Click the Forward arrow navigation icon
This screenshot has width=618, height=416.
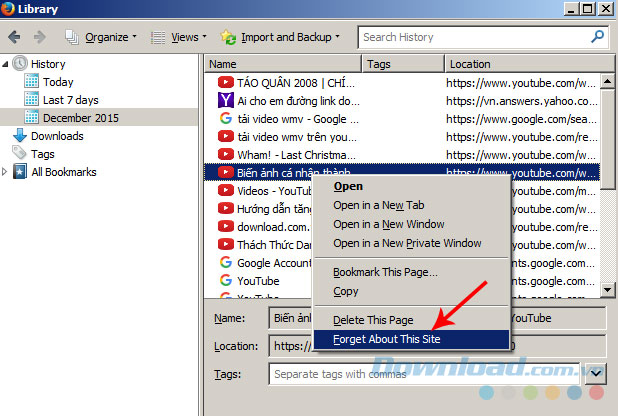pyautogui.click(x=39, y=37)
